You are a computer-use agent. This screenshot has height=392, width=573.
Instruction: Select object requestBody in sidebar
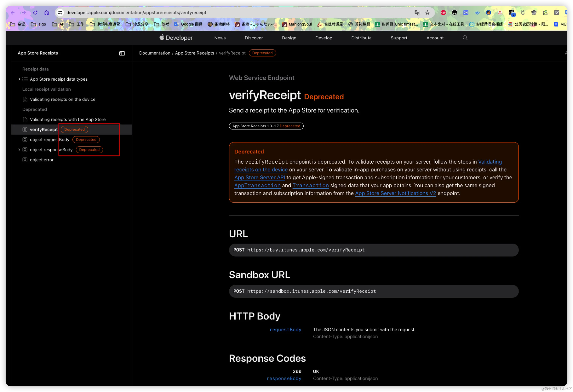(x=50, y=140)
